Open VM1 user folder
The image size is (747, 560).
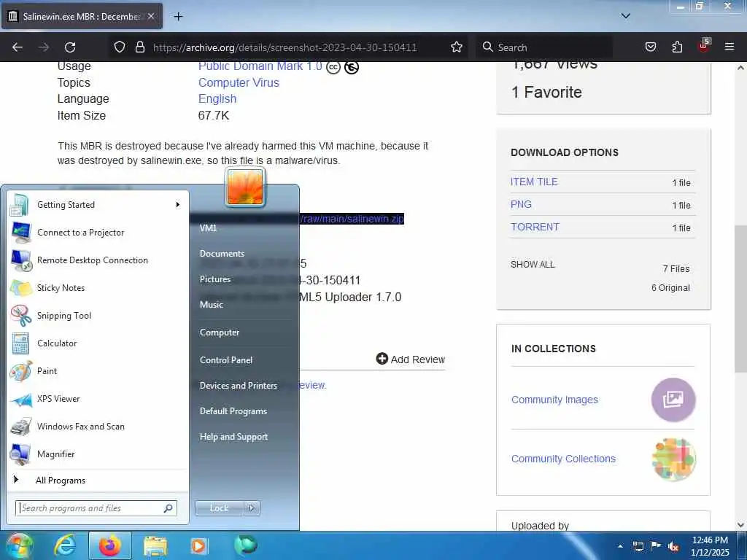click(208, 228)
